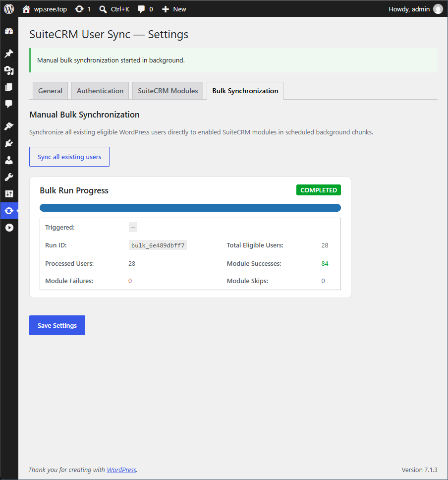Open the Ctrl+K search command palette
448x480 pixels.
tap(114, 9)
